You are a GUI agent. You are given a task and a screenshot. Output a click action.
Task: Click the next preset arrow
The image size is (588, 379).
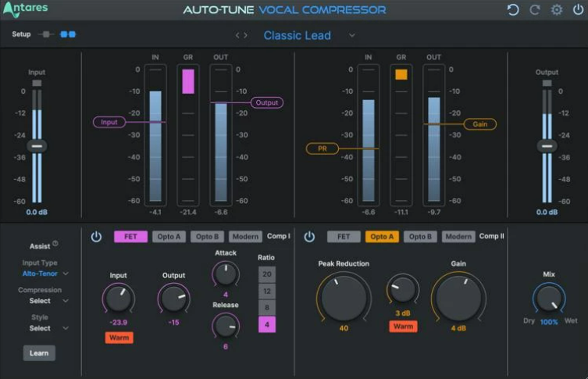[x=246, y=35]
